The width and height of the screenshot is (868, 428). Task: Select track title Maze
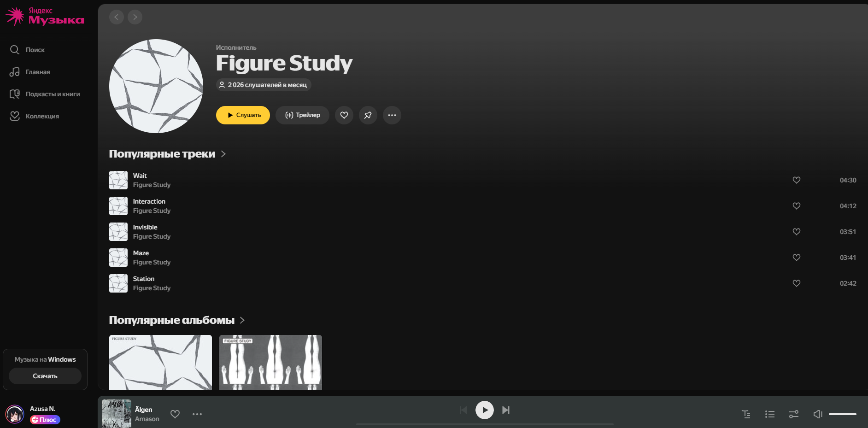(141, 253)
